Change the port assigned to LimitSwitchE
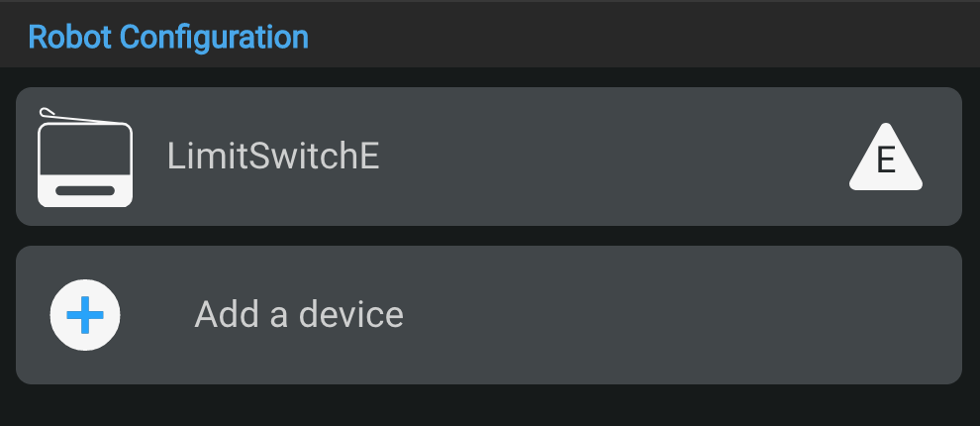The image size is (980, 426). tap(886, 159)
